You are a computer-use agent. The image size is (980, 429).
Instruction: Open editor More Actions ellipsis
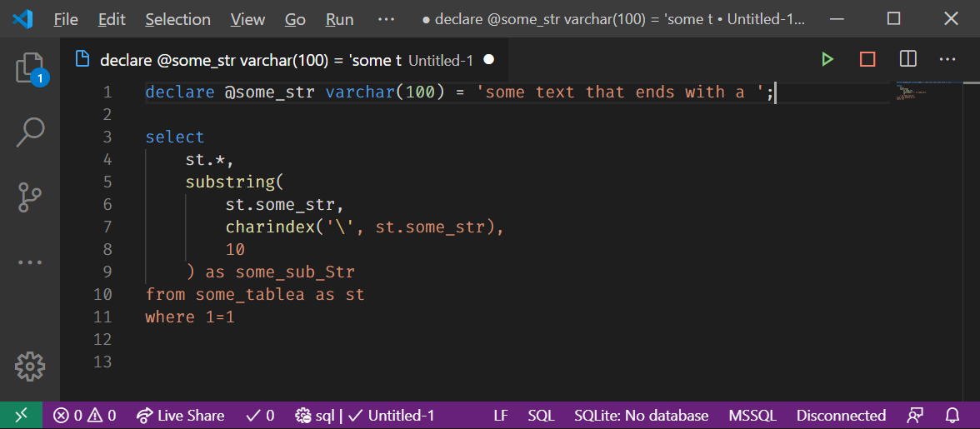tap(947, 59)
